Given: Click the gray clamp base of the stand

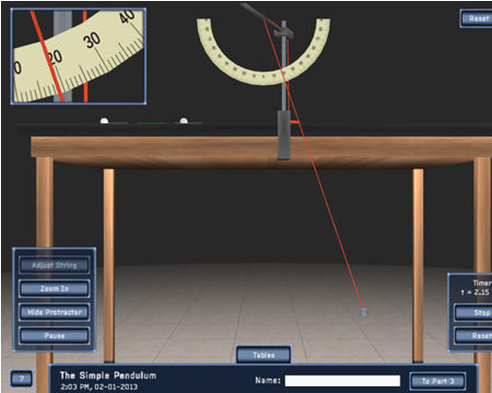Looking at the screenshot, I should tap(284, 135).
